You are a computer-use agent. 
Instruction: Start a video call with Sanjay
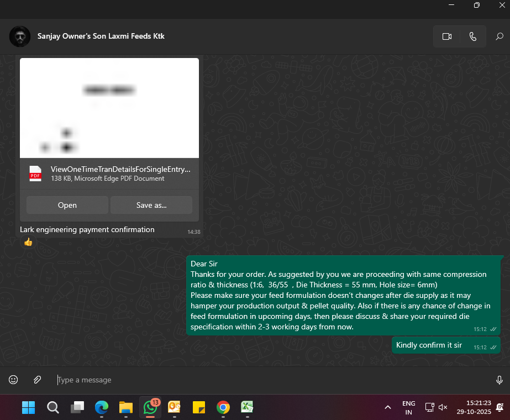(447, 36)
